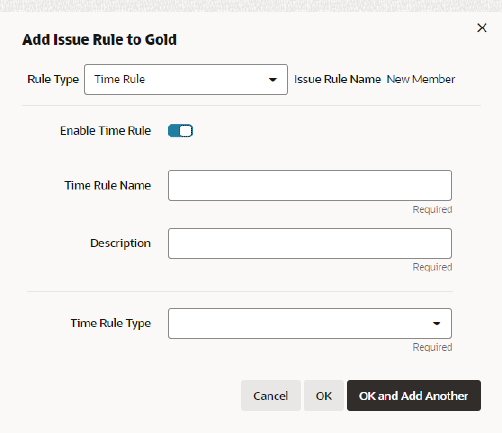The image size is (502, 433).
Task: Confirm with the OK button
Action: 324,396
